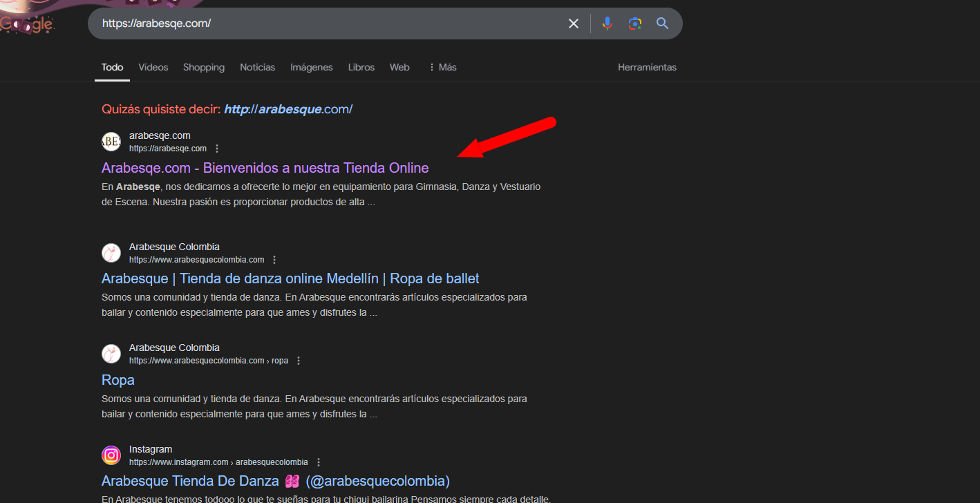Click the arabesqe.com site favicon
Image resolution: width=980 pixels, height=503 pixels.
(111, 142)
